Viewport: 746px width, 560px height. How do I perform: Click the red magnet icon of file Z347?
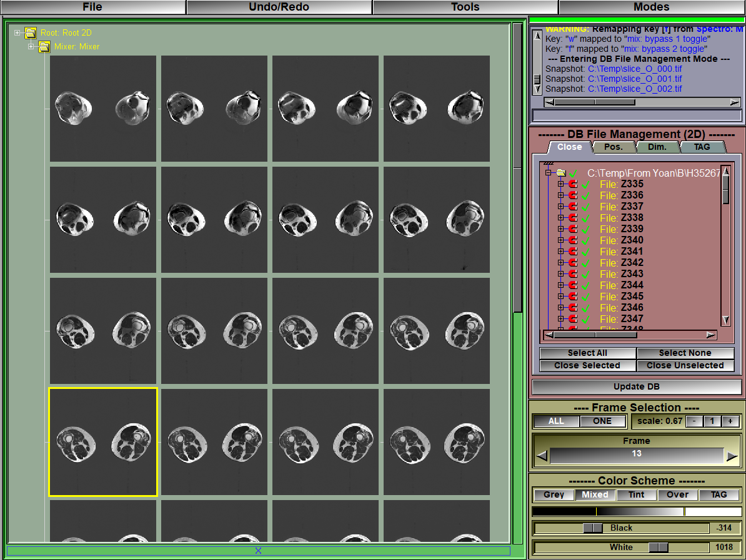(x=572, y=318)
